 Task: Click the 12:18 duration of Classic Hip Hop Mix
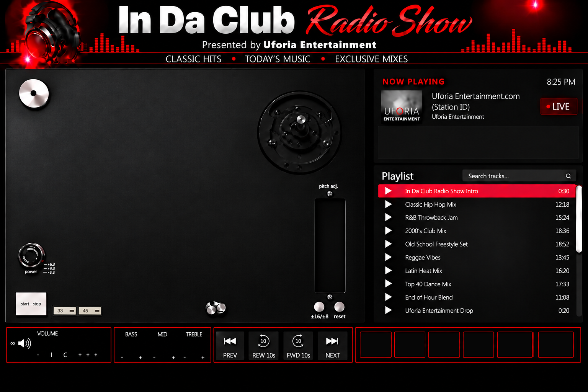tap(562, 204)
